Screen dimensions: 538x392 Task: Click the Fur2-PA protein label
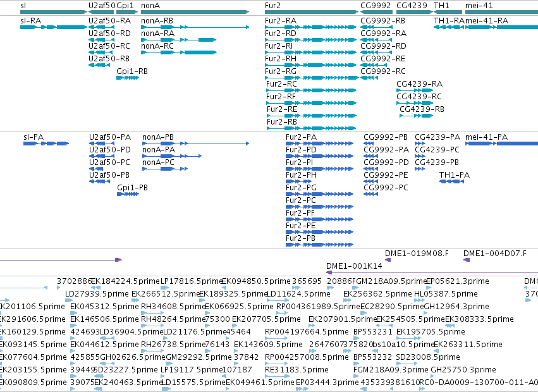pyautogui.click(x=301, y=137)
